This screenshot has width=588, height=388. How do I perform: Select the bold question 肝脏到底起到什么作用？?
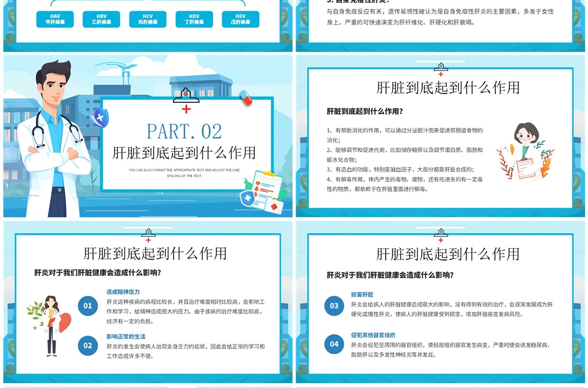365,111
